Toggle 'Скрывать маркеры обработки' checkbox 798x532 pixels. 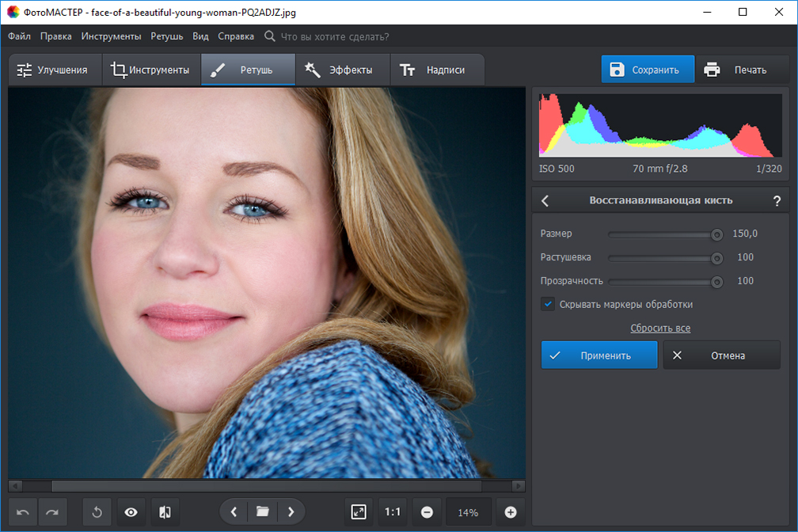(548, 304)
